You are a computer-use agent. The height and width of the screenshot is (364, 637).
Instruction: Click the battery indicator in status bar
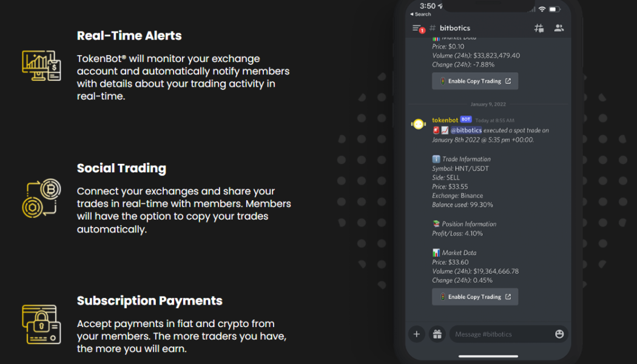point(553,9)
